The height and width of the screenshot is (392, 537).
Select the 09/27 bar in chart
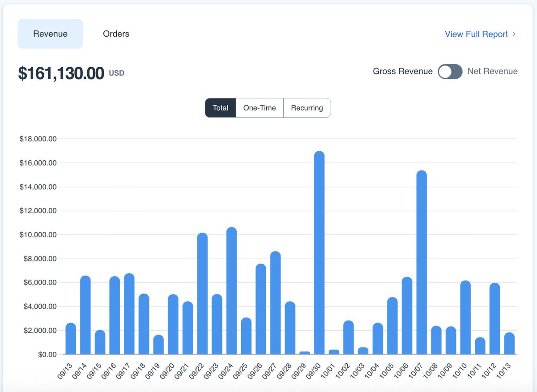[x=275, y=303]
